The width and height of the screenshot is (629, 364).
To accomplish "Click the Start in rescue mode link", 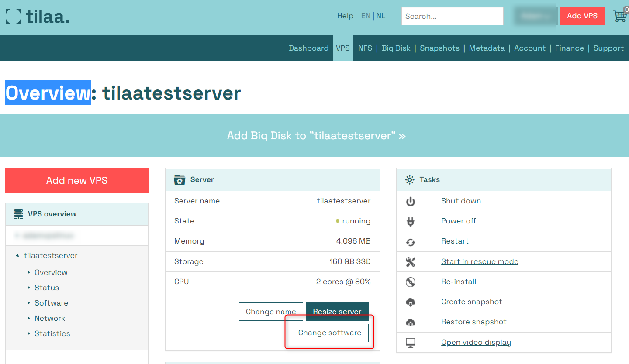I will [x=480, y=261].
